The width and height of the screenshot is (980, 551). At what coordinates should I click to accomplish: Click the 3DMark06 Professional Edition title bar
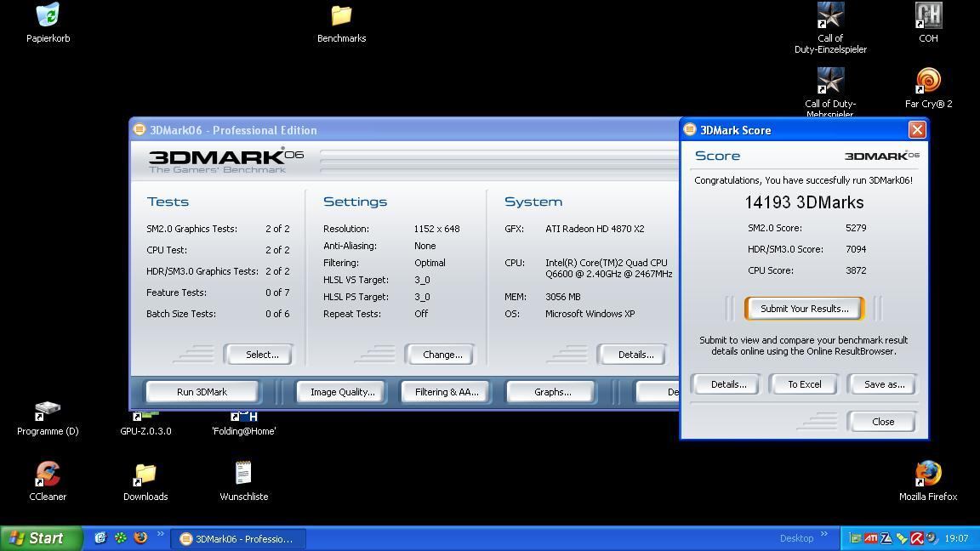(x=404, y=130)
